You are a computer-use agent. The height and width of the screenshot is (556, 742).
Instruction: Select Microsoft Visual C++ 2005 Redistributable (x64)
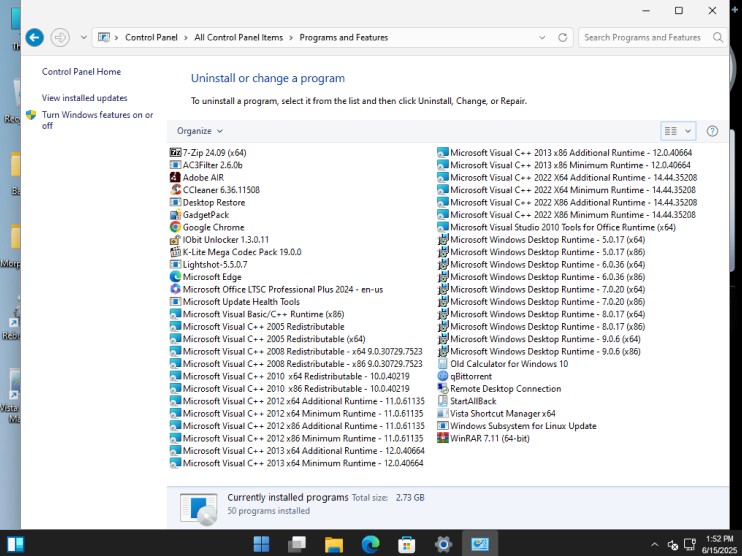click(268, 339)
